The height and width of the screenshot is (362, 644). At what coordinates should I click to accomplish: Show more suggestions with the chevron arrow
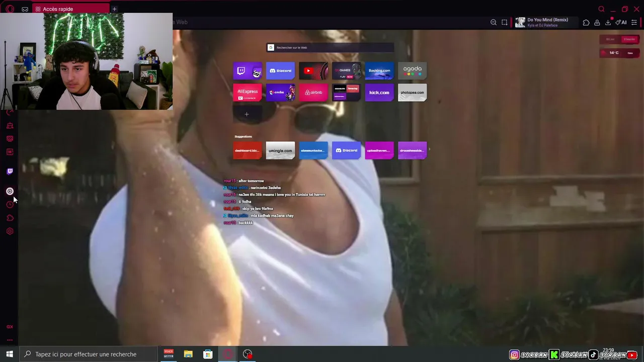click(429, 149)
